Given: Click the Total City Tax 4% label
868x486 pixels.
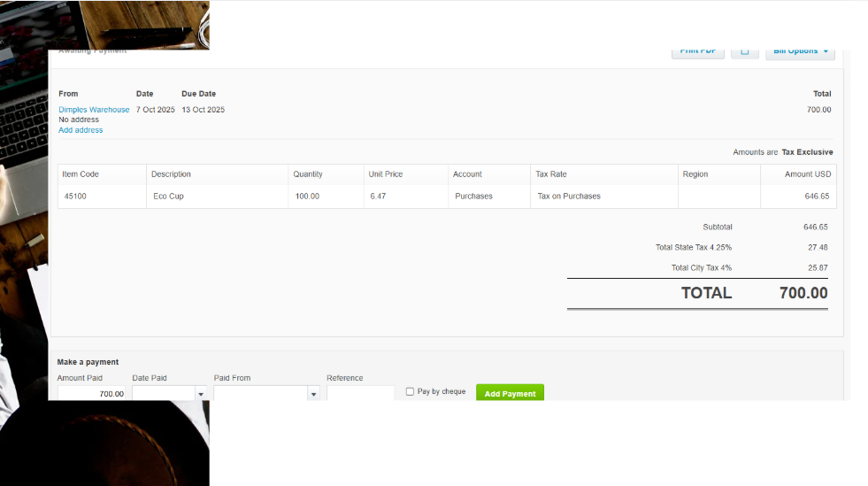Looking at the screenshot, I should tap(702, 268).
